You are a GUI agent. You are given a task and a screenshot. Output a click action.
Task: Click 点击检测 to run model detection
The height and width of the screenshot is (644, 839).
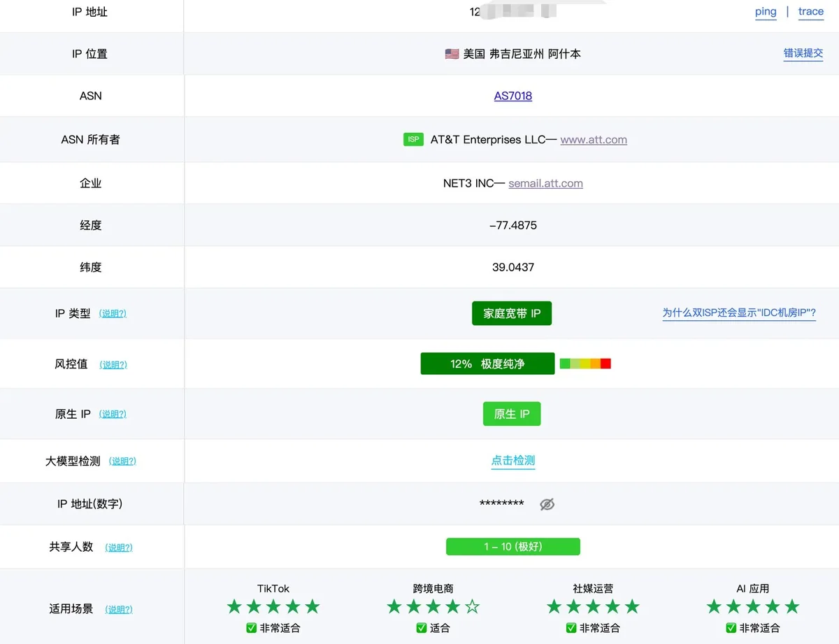pyautogui.click(x=513, y=460)
